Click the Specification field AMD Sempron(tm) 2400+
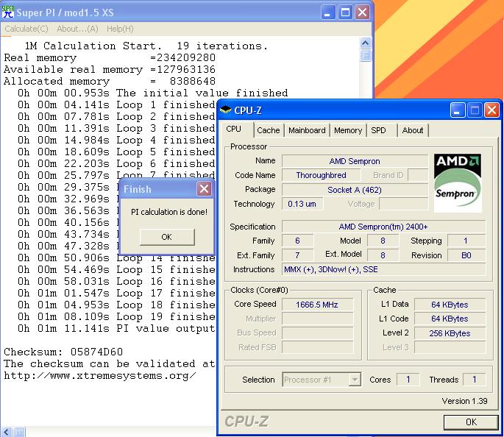 (383, 227)
